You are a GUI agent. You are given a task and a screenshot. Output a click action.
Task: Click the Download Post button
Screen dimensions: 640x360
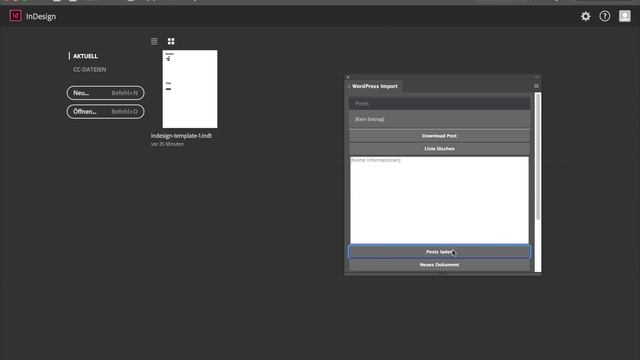click(x=439, y=136)
